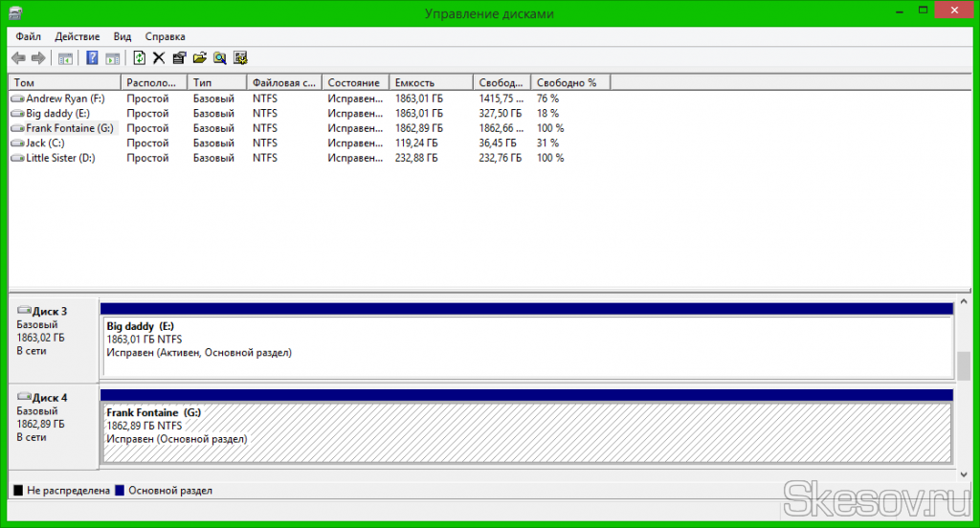Click the blue help question mark icon

pos(93,58)
